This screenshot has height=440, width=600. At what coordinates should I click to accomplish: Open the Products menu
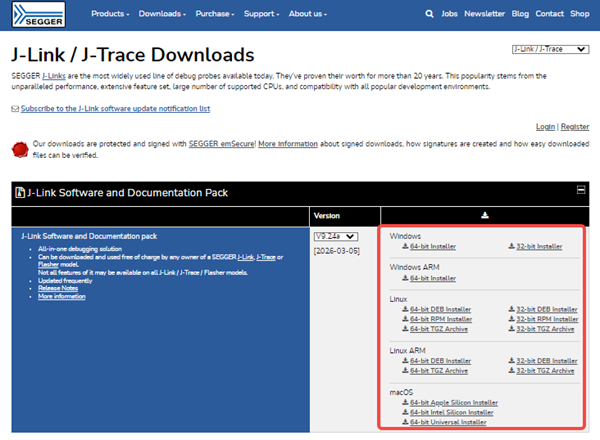coord(111,15)
